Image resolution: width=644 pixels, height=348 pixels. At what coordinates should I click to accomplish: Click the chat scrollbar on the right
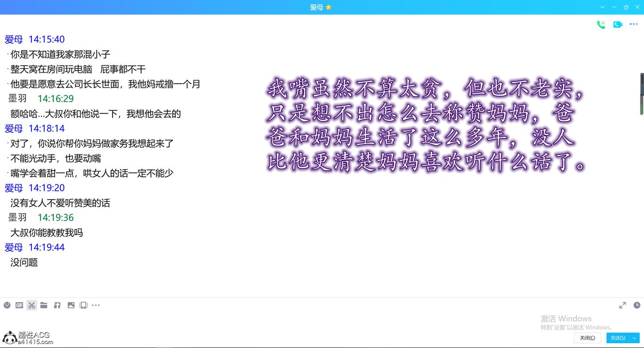tap(642, 94)
